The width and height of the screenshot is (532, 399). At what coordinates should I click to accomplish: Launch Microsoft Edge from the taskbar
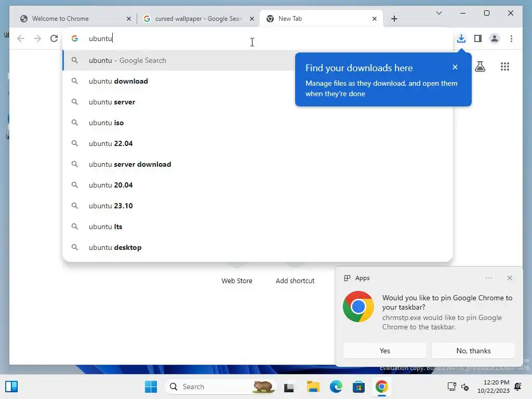pos(336,387)
